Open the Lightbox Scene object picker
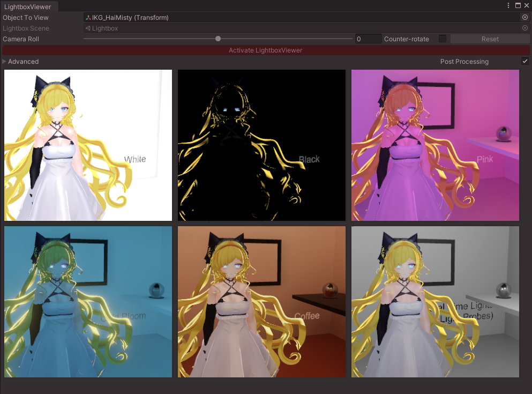532x394 pixels. [x=526, y=28]
